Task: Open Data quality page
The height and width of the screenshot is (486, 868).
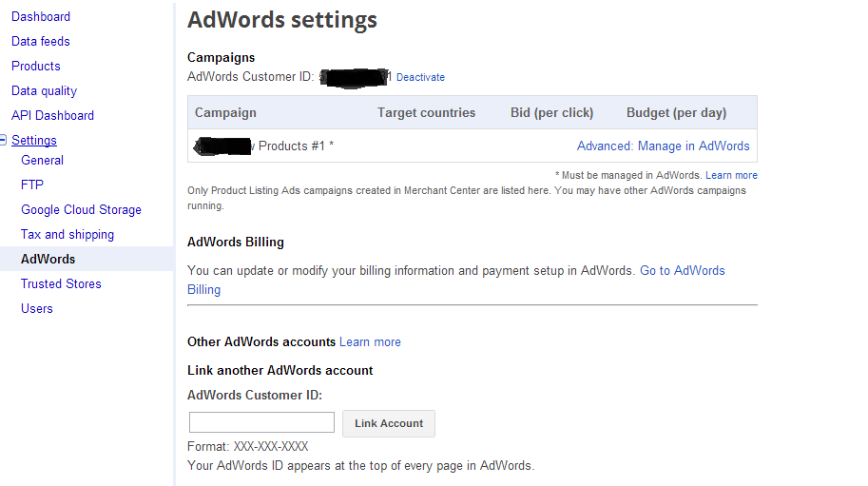Action: click(x=45, y=90)
